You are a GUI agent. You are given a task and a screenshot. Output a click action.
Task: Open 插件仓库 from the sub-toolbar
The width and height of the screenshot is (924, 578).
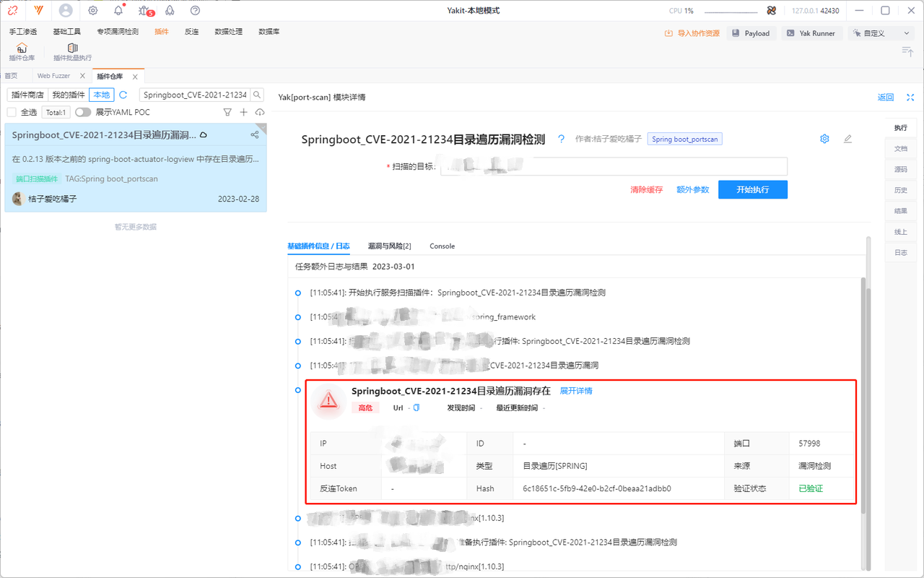(x=22, y=52)
